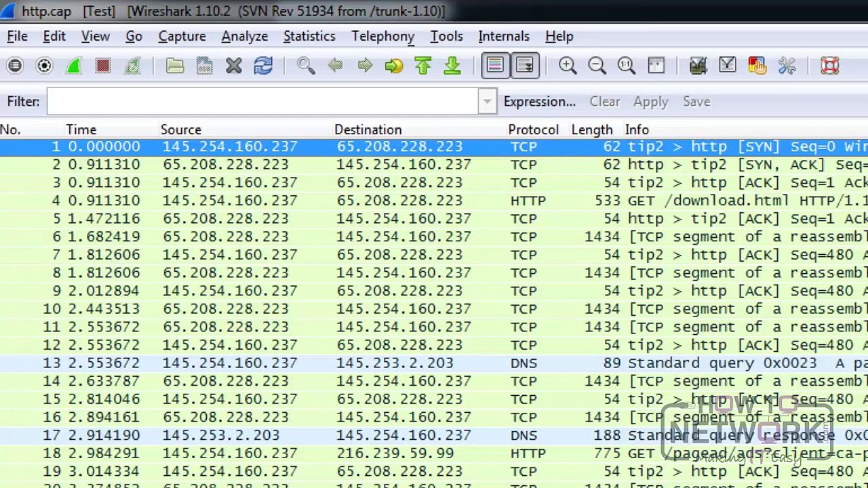Stop the running capture red square
Image resolution: width=868 pixels, height=488 pixels.
(102, 66)
